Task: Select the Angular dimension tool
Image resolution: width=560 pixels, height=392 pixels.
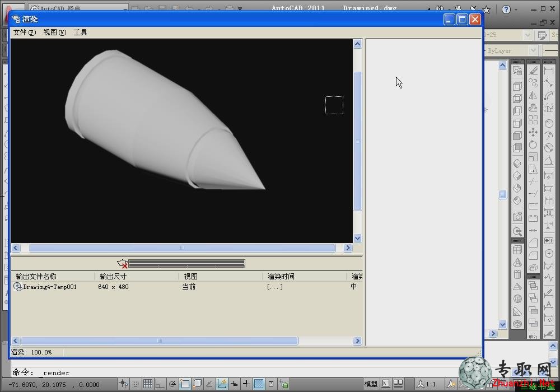Action: (x=549, y=160)
